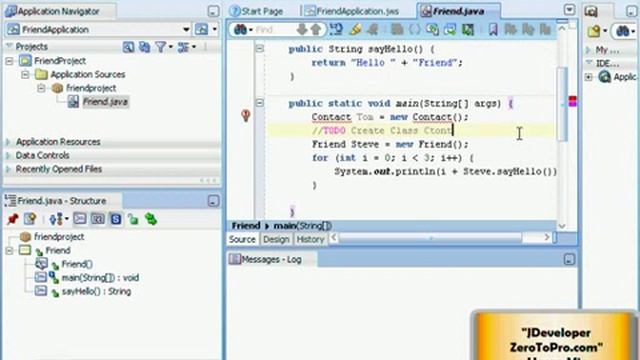This screenshot has width=640, height=360.
Task: Click inside the Find search field
Action: [x=273, y=29]
